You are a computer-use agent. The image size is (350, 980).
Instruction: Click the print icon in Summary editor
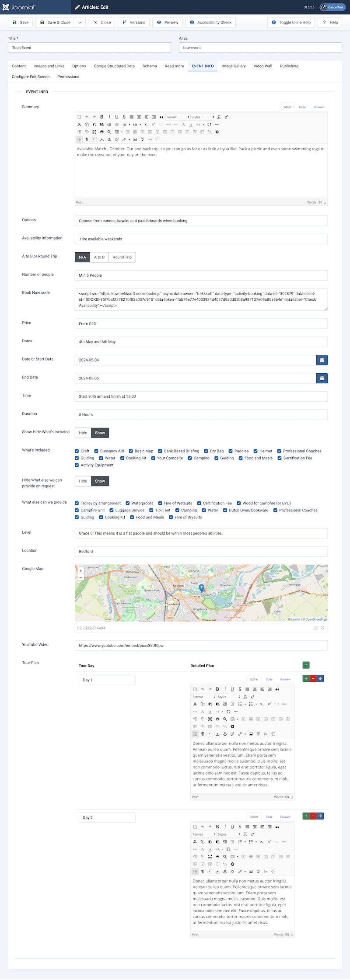pos(101,132)
